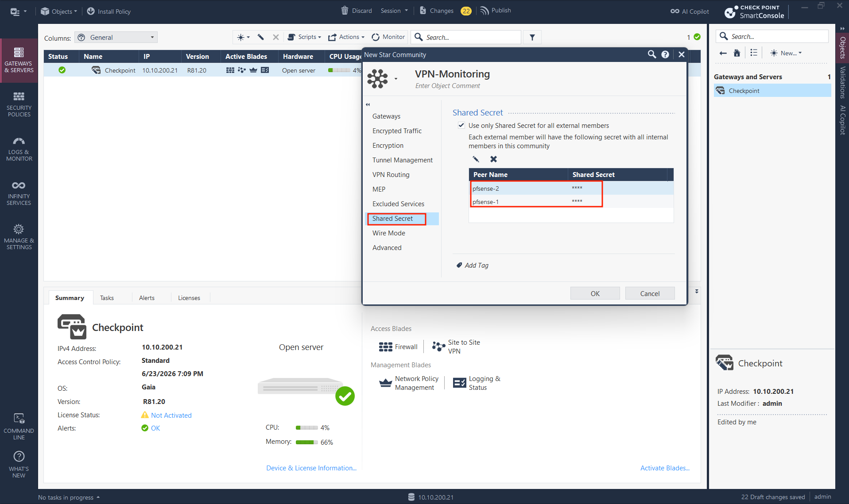Click the CPU usage bar in gateway row
The height and width of the screenshot is (504, 849).
[339, 70]
